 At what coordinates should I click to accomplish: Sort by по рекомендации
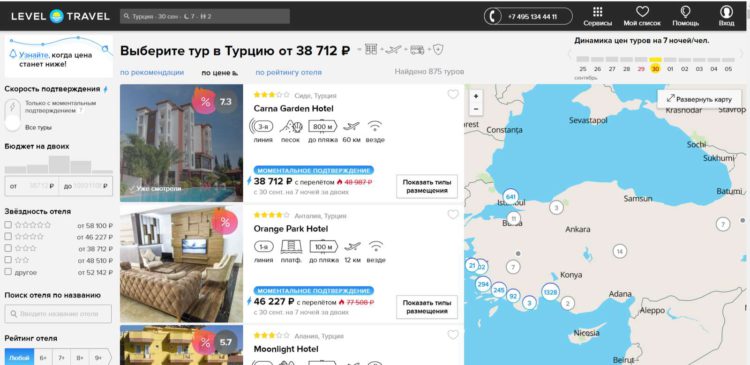click(x=152, y=72)
